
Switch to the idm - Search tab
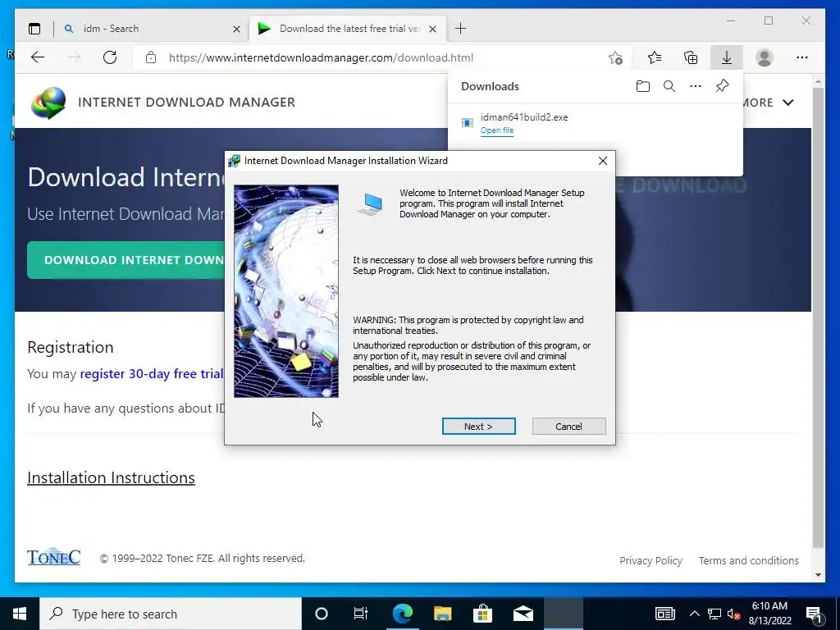click(x=151, y=29)
